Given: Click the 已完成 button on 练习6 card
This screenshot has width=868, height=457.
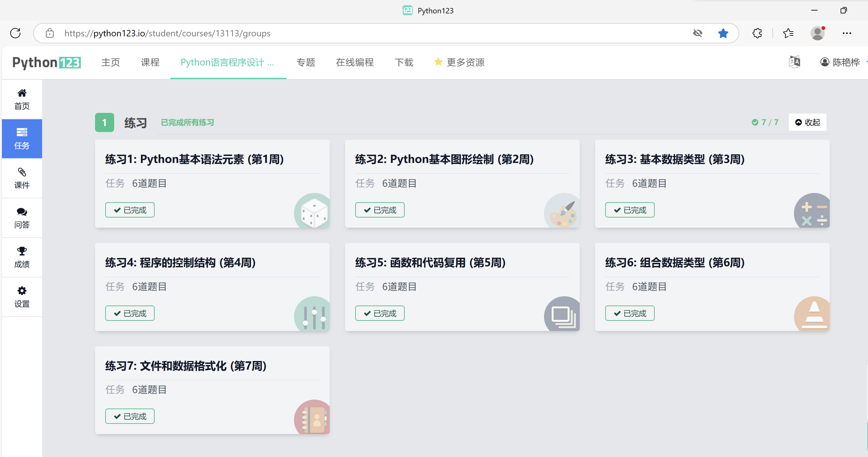Looking at the screenshot, I should click(629, 313).
